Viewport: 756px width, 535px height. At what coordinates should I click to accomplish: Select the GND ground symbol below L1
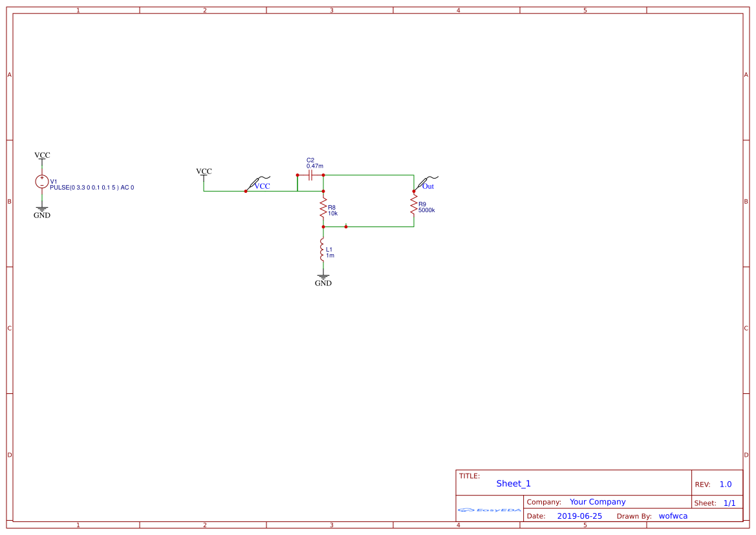[323, 277]
